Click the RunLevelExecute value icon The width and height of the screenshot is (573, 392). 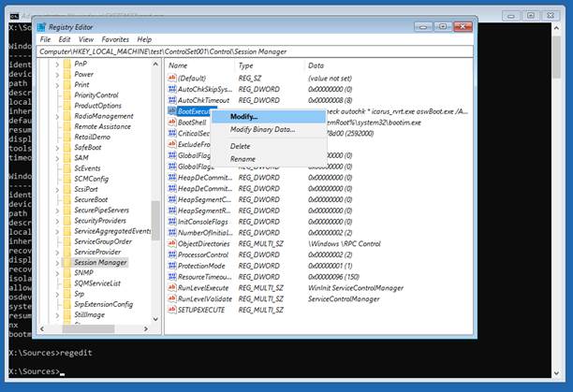point(172,287)
